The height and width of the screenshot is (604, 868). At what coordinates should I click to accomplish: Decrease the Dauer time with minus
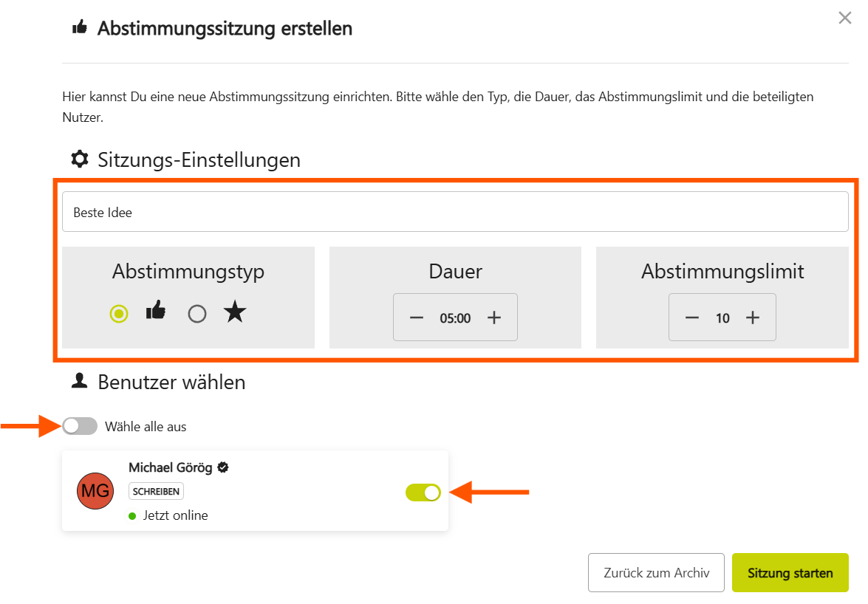pyautogui.click(x=417, y=318)
